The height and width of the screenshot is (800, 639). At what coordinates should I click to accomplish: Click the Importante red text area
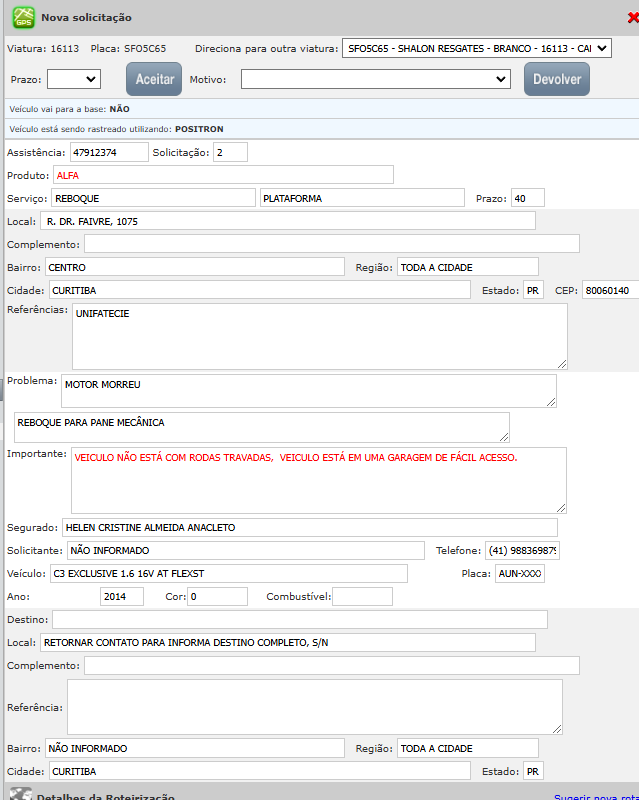318,480
